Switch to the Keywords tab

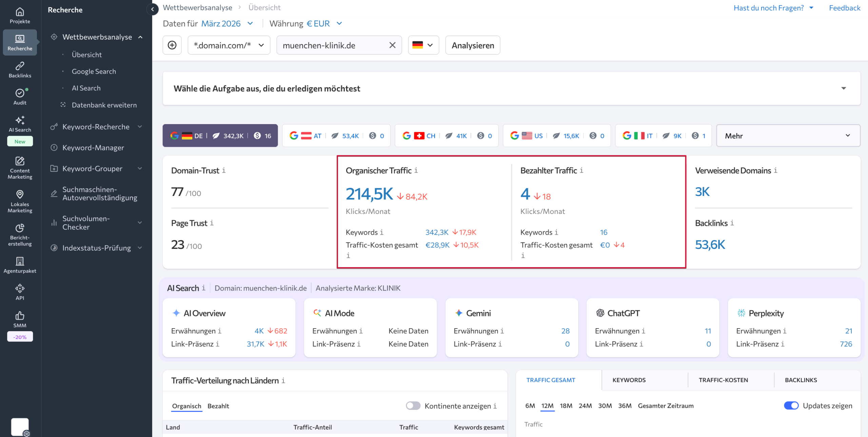click(x=629, y=380)
